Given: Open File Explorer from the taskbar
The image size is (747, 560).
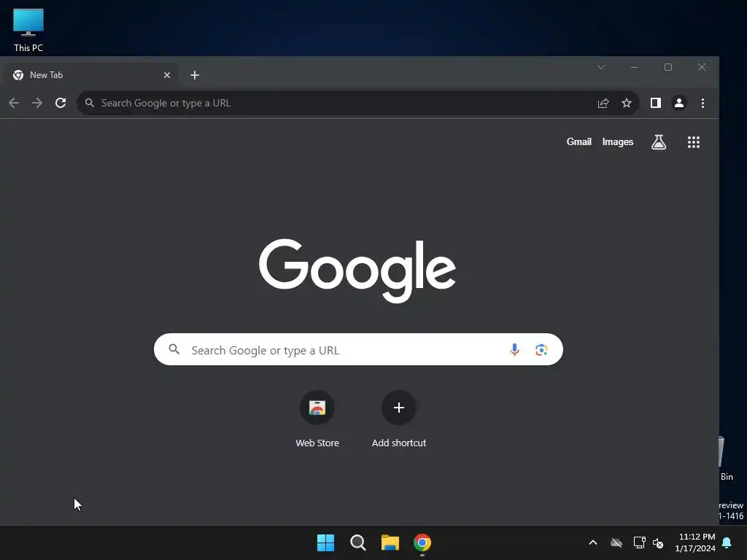Looking at the screenshot, I should (390, 542).
